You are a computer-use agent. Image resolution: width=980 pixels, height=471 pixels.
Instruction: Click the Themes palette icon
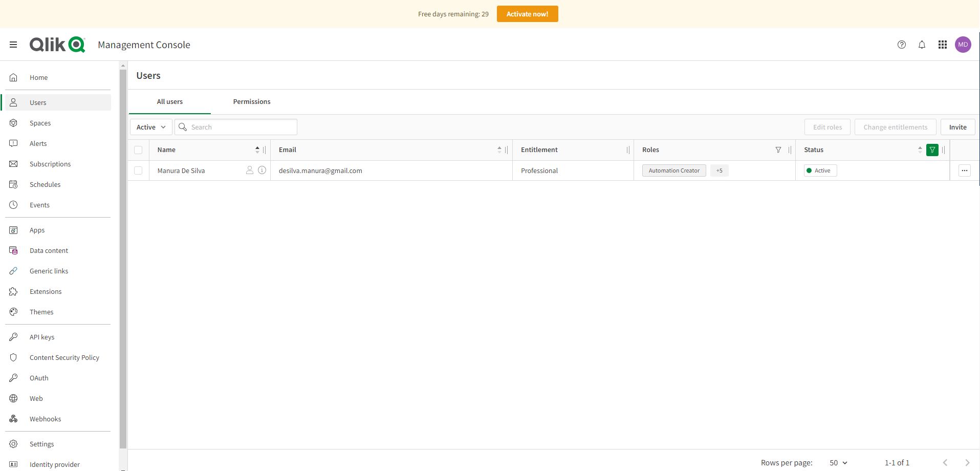[14, 312]
